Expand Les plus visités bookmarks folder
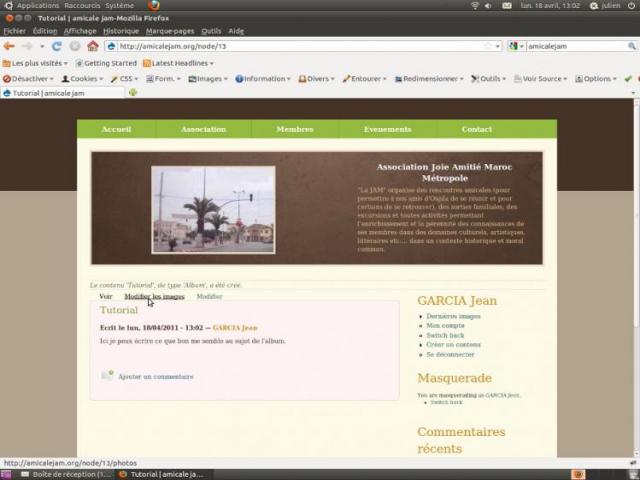 click(38, 63)
